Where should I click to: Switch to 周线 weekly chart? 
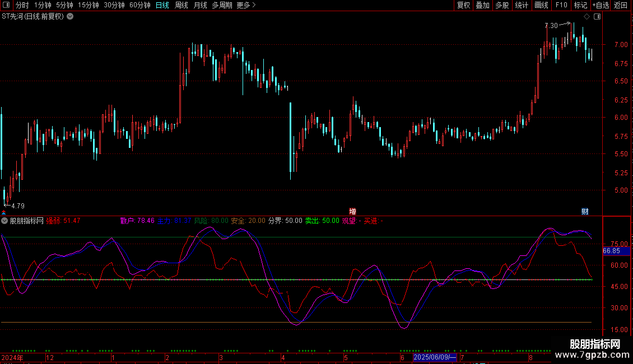(181, 6)
